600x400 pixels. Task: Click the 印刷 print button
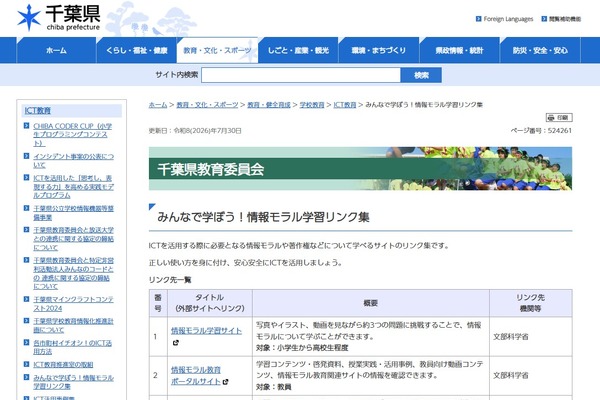click(559, 118)
